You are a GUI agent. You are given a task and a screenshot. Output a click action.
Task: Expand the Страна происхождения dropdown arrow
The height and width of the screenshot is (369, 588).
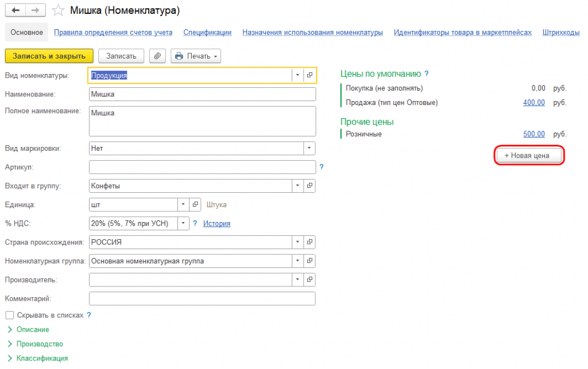297,242
